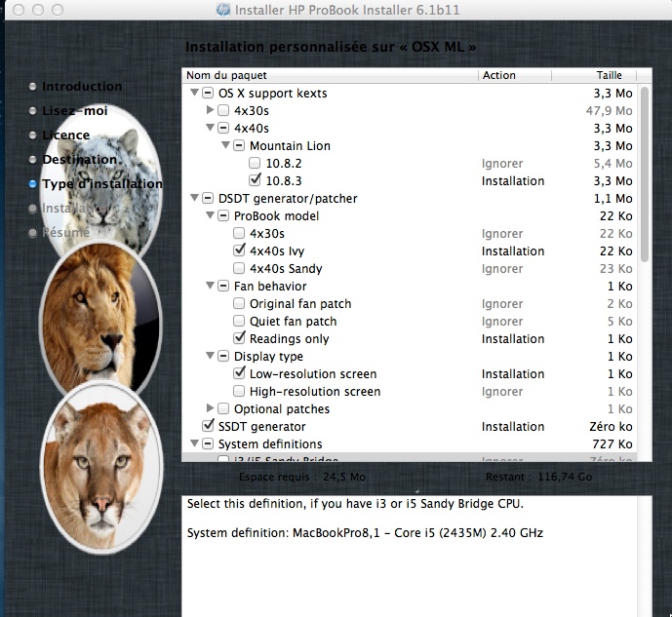Select the Licence step in sidebar
Screen dimensions: 672x617
65,135
